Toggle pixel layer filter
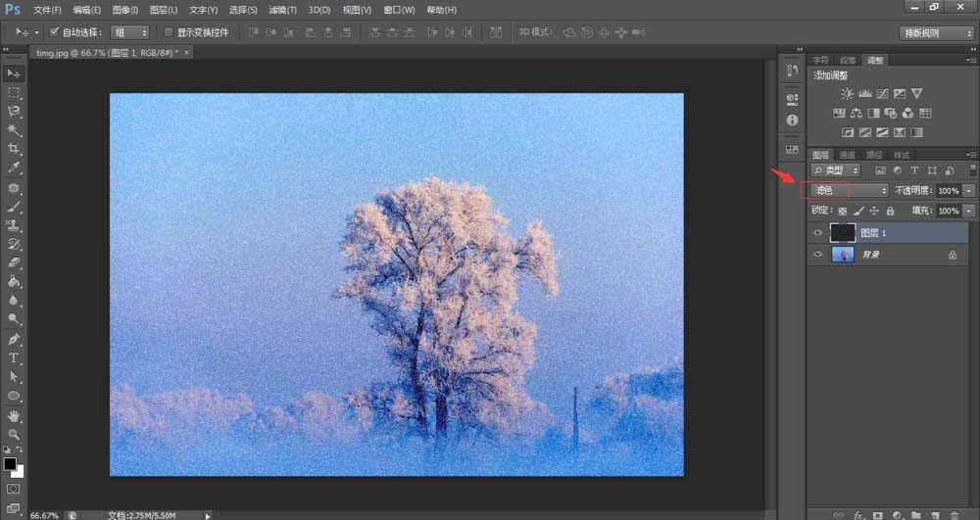Image resolution: width=980 pixels, height=520 pixels. tap(881, 170)
